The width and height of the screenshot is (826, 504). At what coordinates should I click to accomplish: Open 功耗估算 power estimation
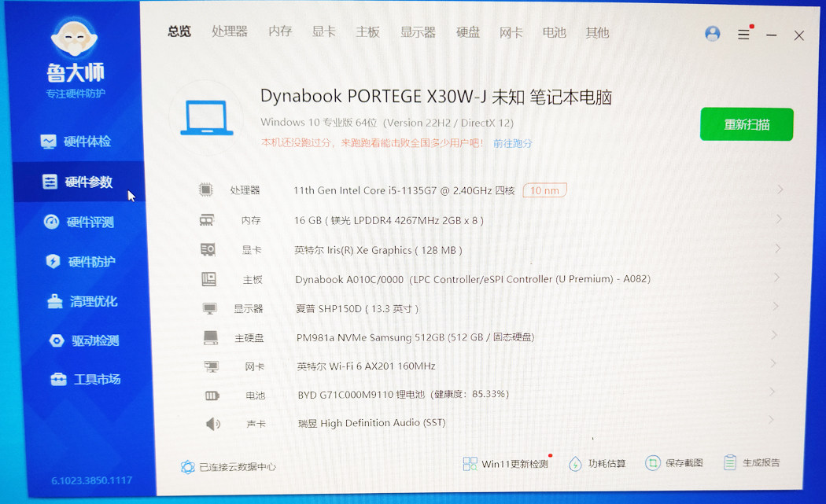click(x=597, y=463)
